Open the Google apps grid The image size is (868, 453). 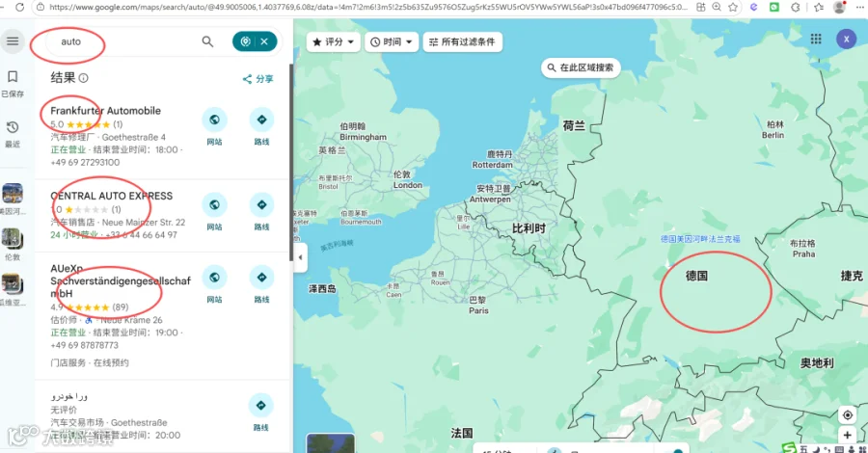pos(816,39)
